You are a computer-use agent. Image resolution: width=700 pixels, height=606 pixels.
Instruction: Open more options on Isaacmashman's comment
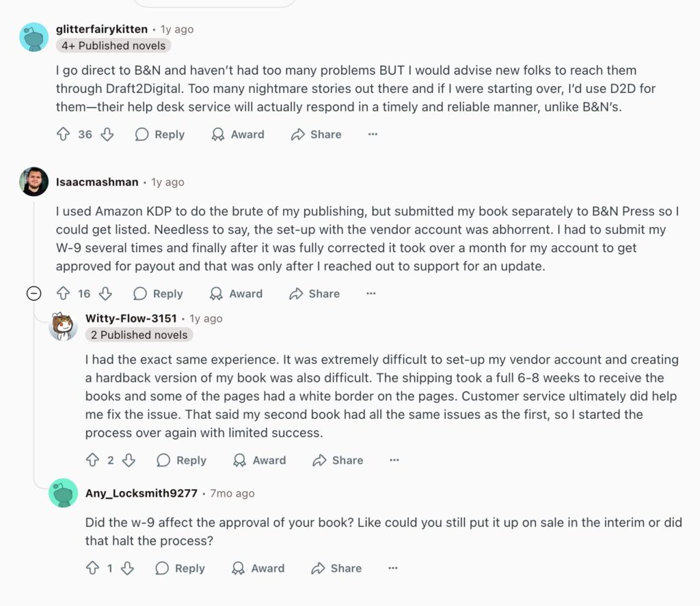tap(371, 294)
